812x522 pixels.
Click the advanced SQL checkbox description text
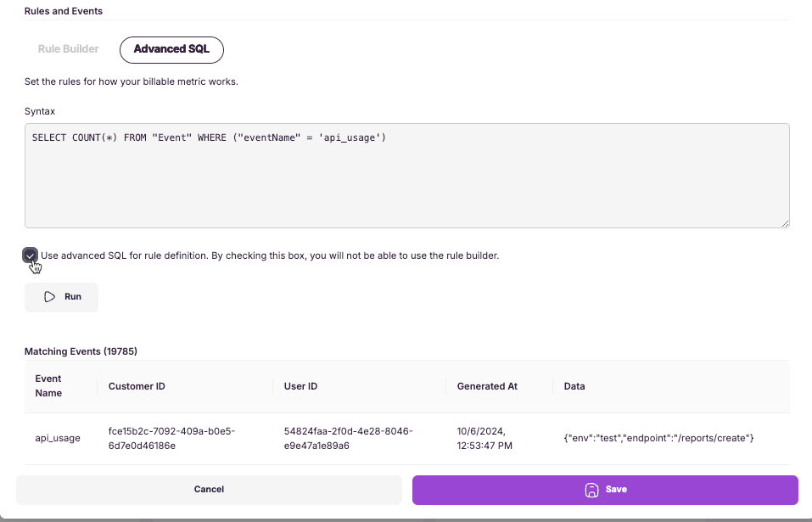270,255
